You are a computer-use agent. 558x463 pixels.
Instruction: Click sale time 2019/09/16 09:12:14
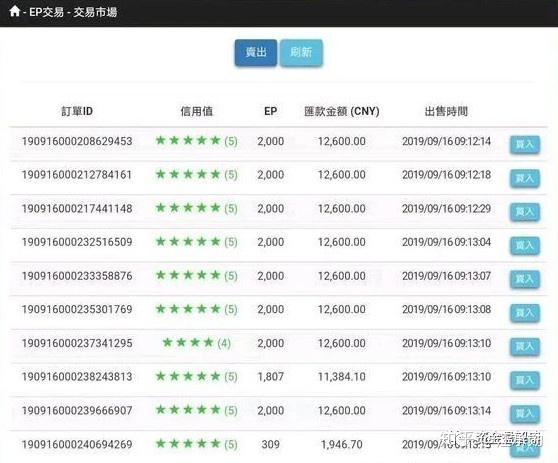click(x=446, y=141)
